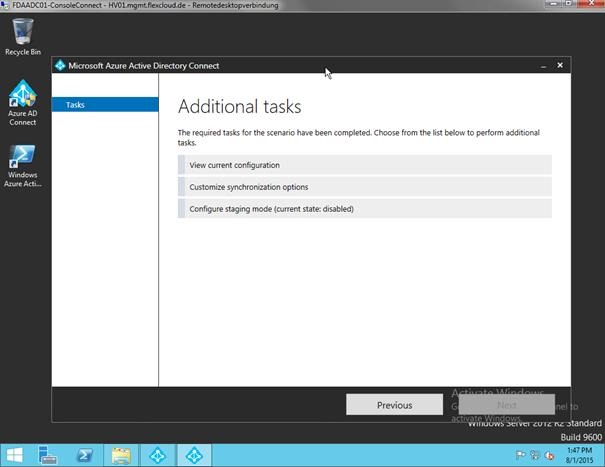Click the remote desktop connection title icon
This screenshot has width=605, height=467.
[x=5, y=5]
